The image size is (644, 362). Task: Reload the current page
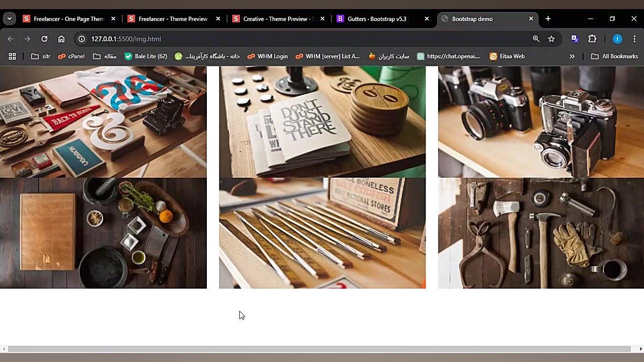[x=44, y=39]
